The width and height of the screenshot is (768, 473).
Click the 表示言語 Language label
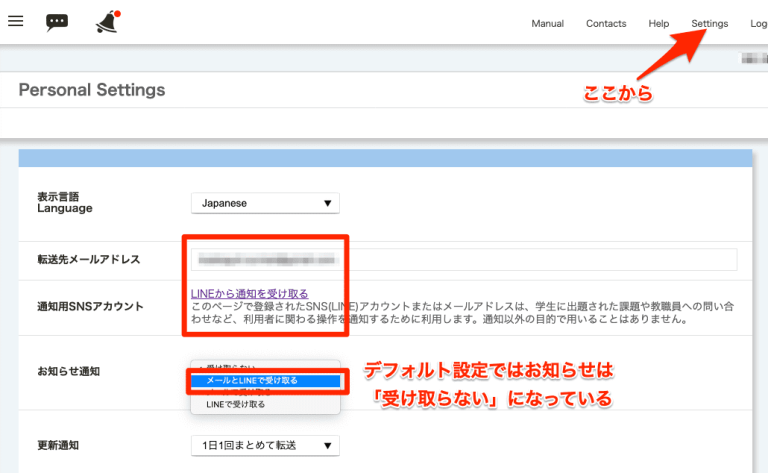click(64, 202)
